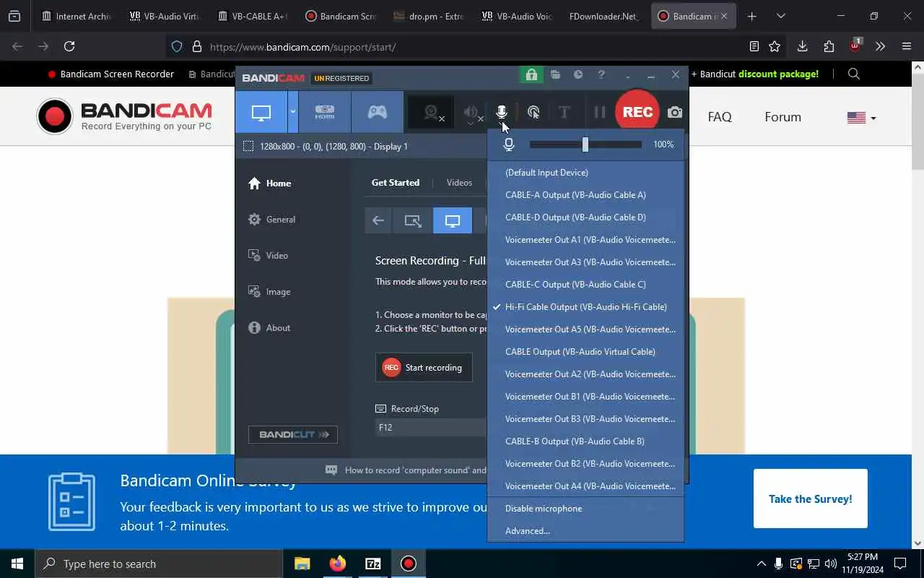Image resolution: width=924 pixels, height=578 pixels.
Task: Choose Voicemeeter Out A5 device
Action: point(585,329)
